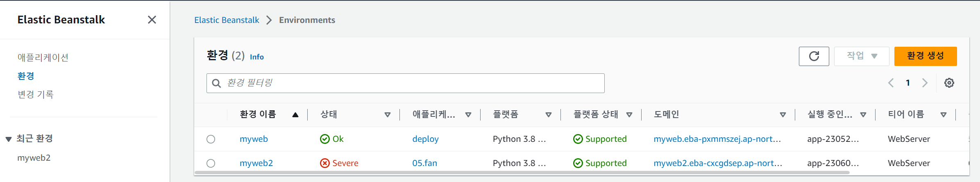980x182 pixels.
Task: Open the Elastic Beanstalk breadcrumb link
Action: coord(227,20)
